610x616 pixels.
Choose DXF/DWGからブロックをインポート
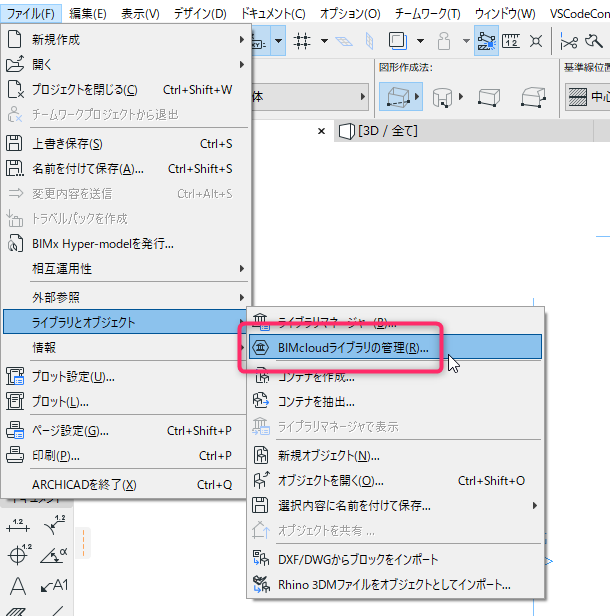tap(396, 559)
